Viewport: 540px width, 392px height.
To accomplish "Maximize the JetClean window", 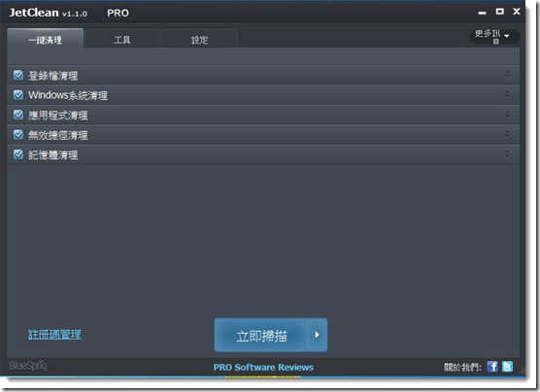I will click(500, 12).
